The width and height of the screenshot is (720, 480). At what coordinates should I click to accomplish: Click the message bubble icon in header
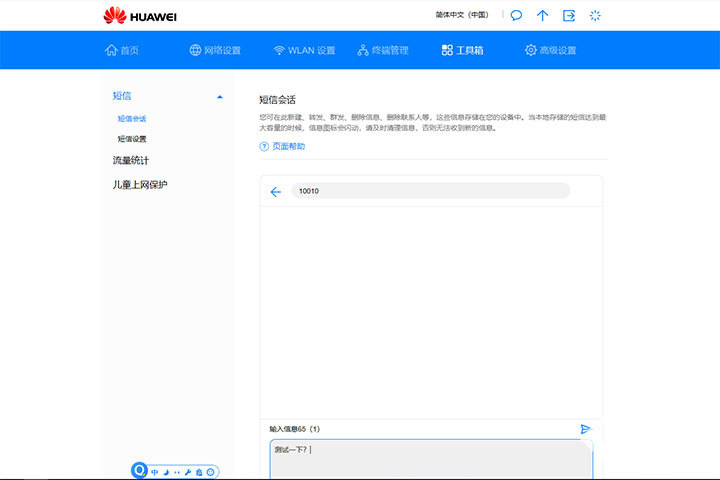click(x=516, y=15)
